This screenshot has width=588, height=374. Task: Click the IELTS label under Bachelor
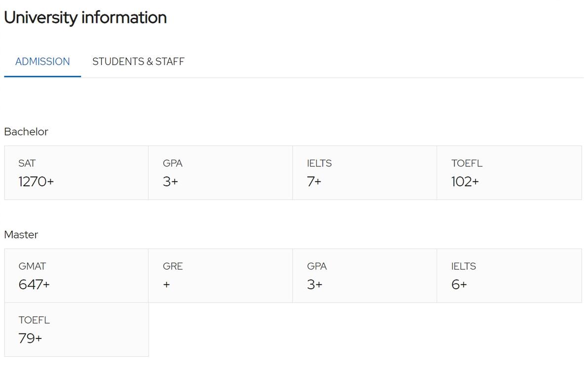point(319,163)
